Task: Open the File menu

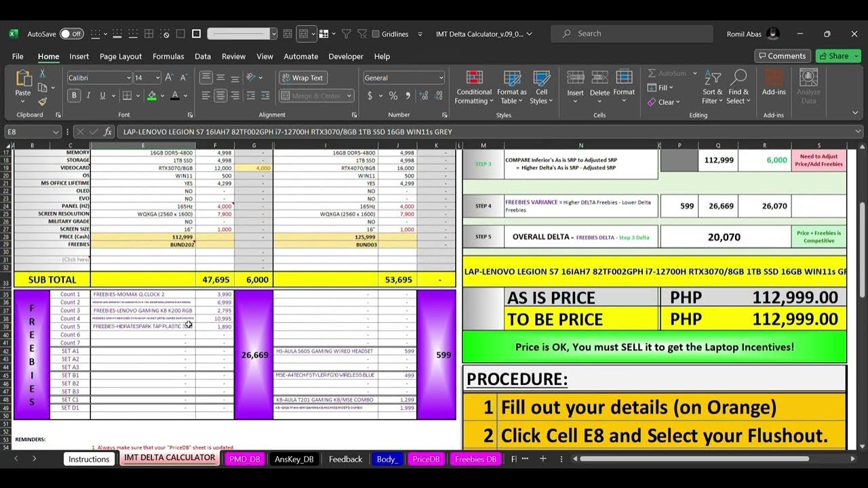Action: 18,56
